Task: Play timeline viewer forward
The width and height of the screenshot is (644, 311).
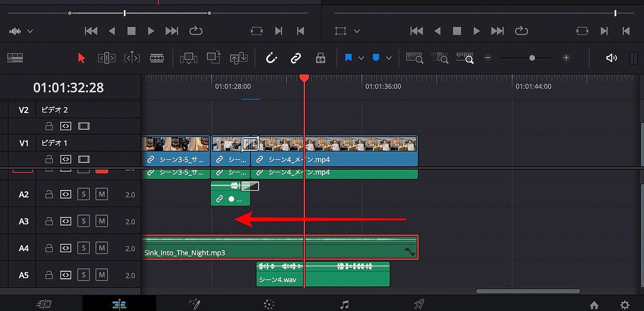Action: [x=476, y=31]
